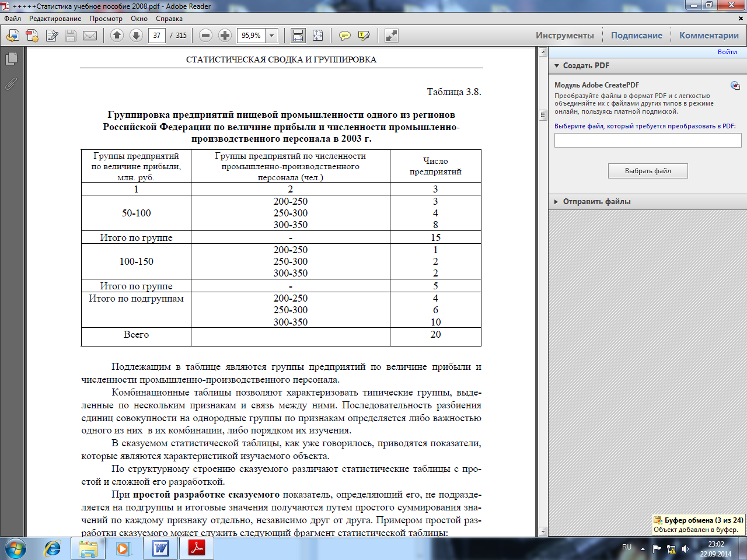Open Action Center flag tray icon
Screen dimensions: 747x560
pyautogui.click(x=657, y=549)
